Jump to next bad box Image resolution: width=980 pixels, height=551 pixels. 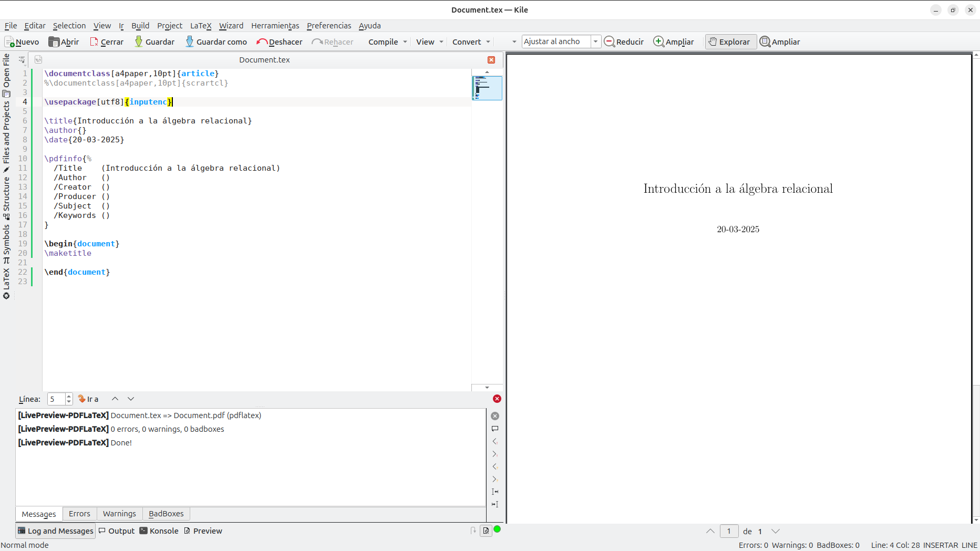tap(495, 504)
